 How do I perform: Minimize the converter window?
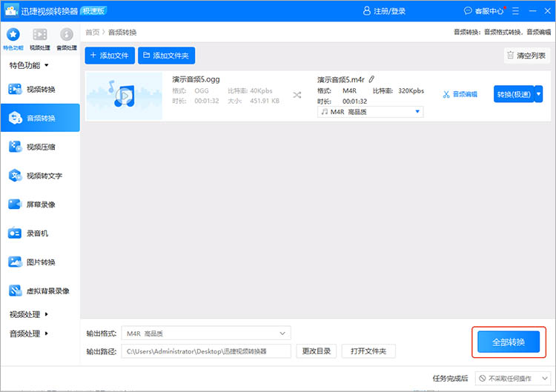click(532, 11)
